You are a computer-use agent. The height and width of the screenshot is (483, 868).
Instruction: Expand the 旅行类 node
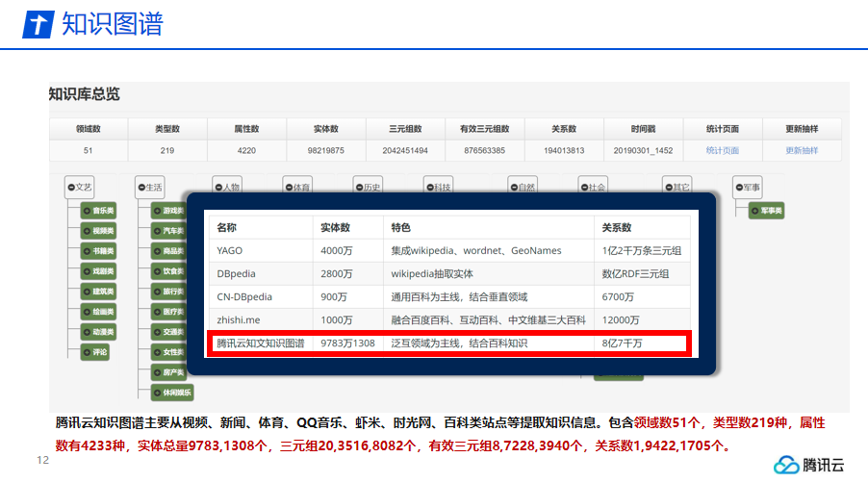point(157,292)
